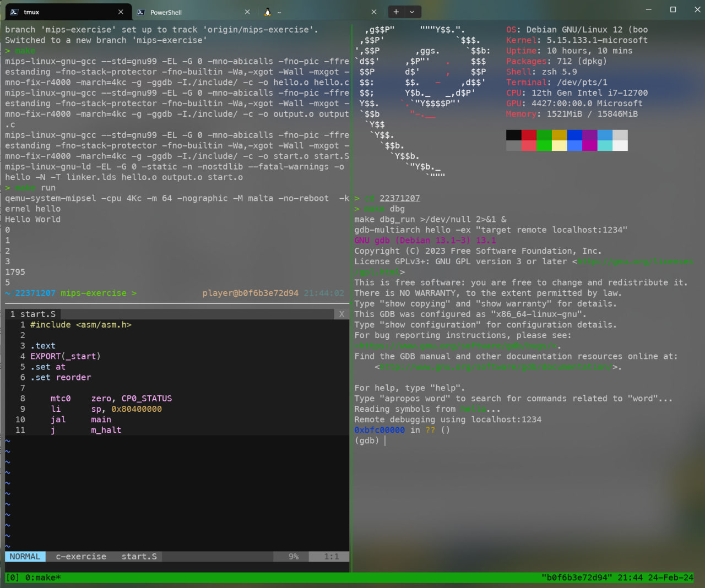This screenshot has width=705, height=588.
Task: Pick the pale yellow color block
Action: pyautogui.click(x=559, y=145)
